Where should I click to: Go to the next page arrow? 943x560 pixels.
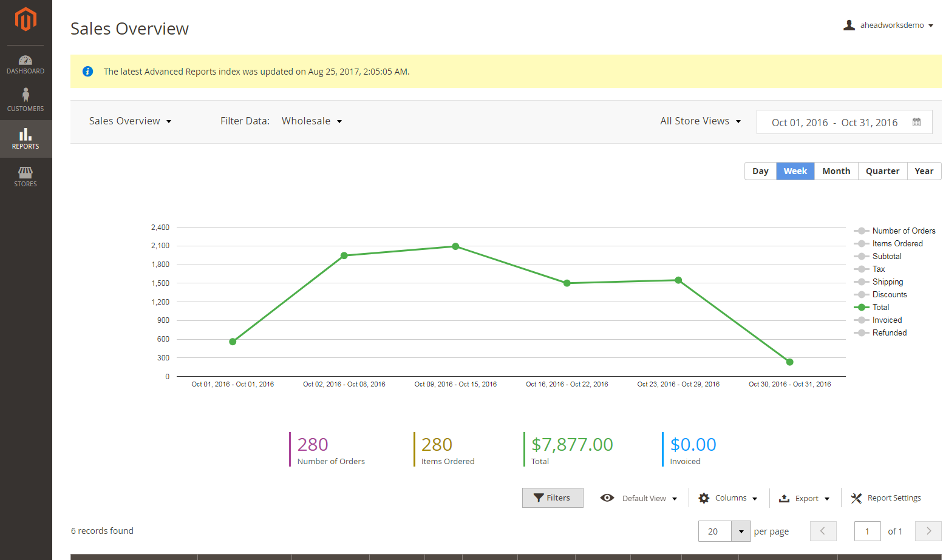pyautogui.click(x=928, y=531)
